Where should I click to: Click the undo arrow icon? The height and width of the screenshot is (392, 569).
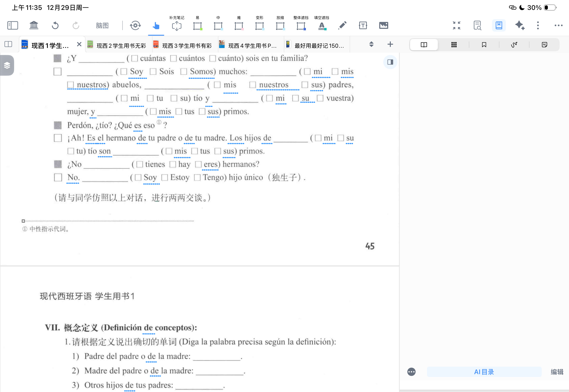click(55, 25)
